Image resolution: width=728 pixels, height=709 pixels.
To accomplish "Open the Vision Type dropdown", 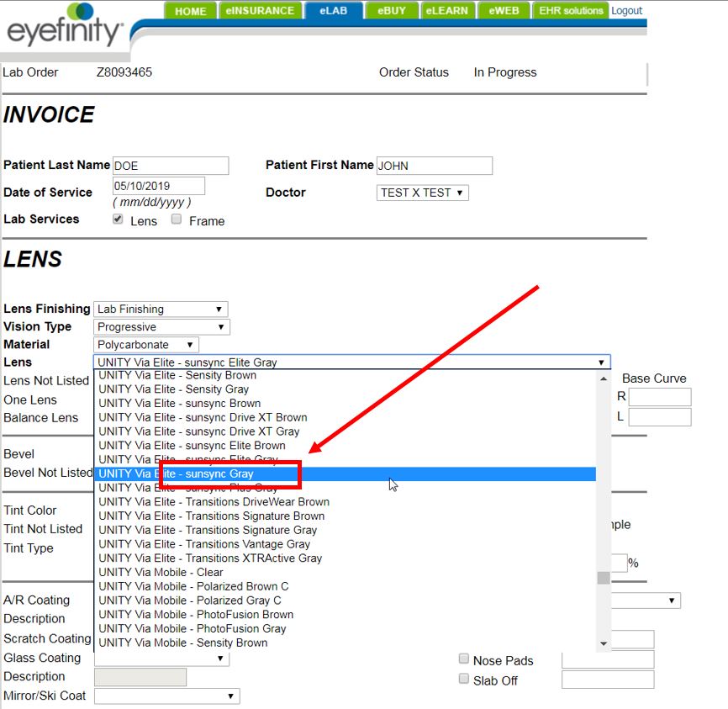I will point(161,327).
